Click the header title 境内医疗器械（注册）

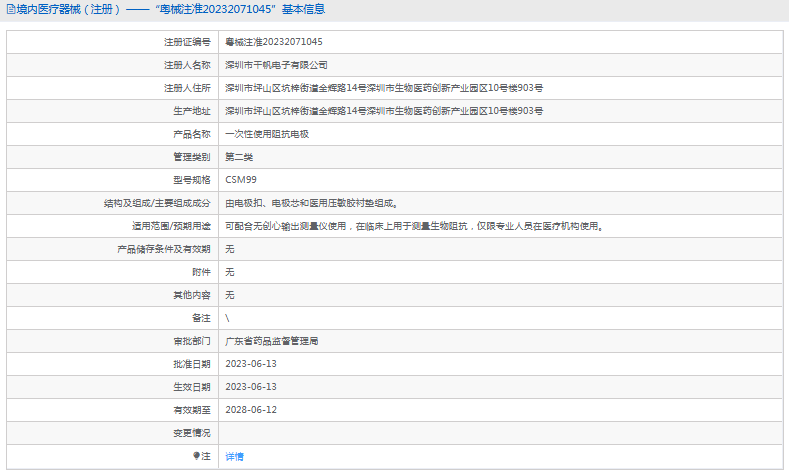coord(69,10)
